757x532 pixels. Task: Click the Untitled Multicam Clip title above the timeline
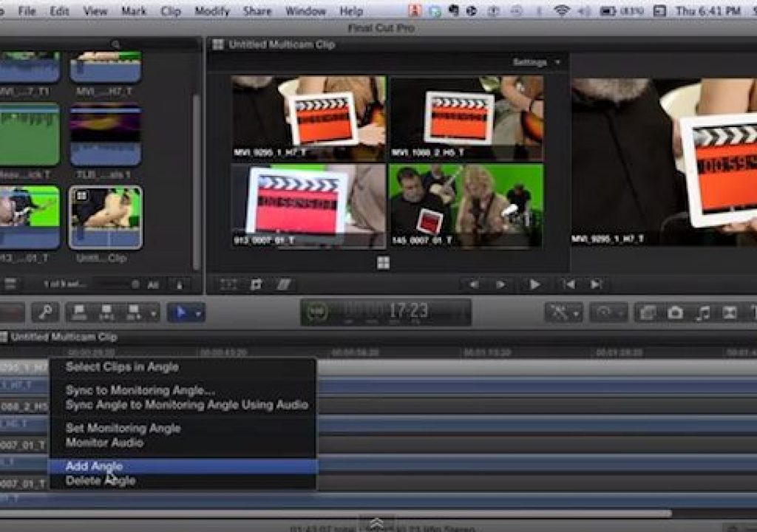(64, 337)
